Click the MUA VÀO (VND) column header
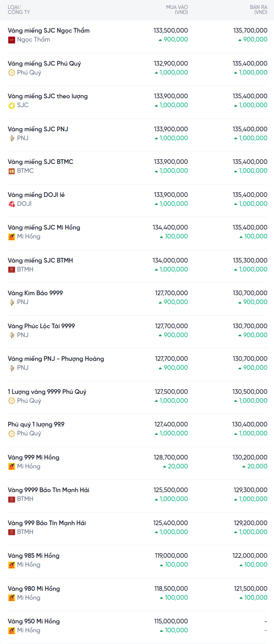 tap(177, 10)
